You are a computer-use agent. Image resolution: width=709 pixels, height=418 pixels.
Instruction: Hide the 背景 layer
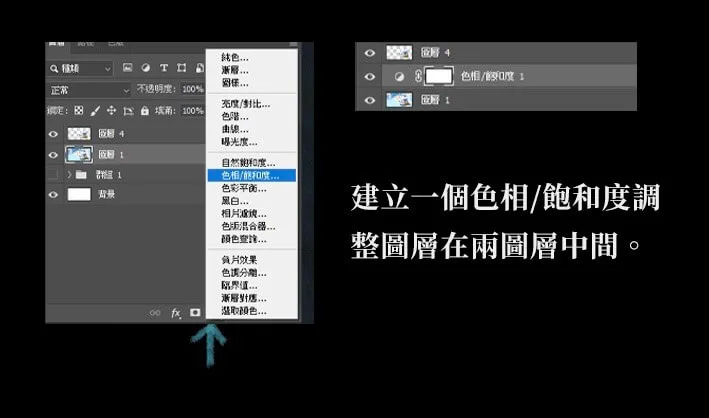coord(53,195)
